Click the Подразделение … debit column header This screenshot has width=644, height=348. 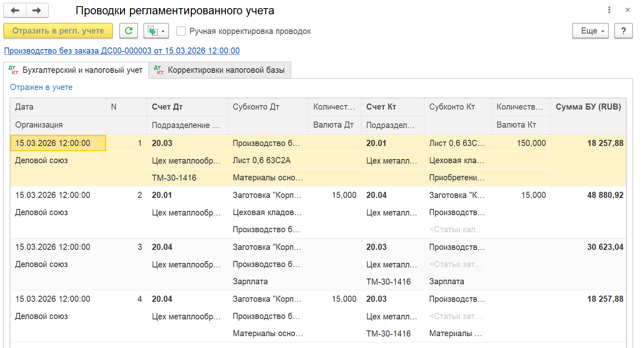(187, 125)
